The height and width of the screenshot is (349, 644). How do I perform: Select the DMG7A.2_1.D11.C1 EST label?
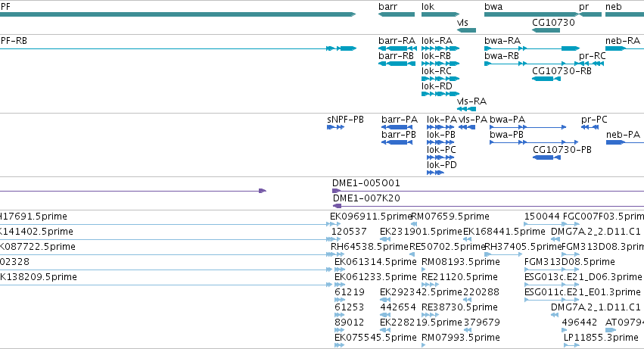click(596, 308)
